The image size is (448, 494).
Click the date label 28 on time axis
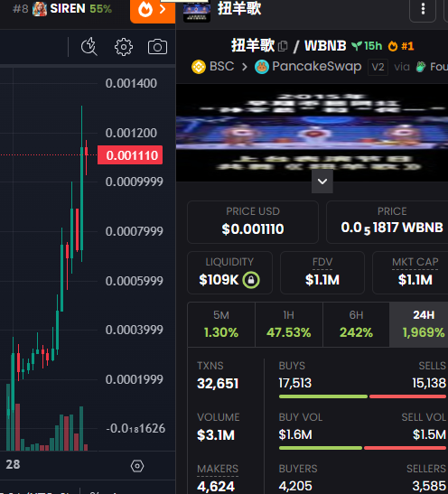click(13, 464)
